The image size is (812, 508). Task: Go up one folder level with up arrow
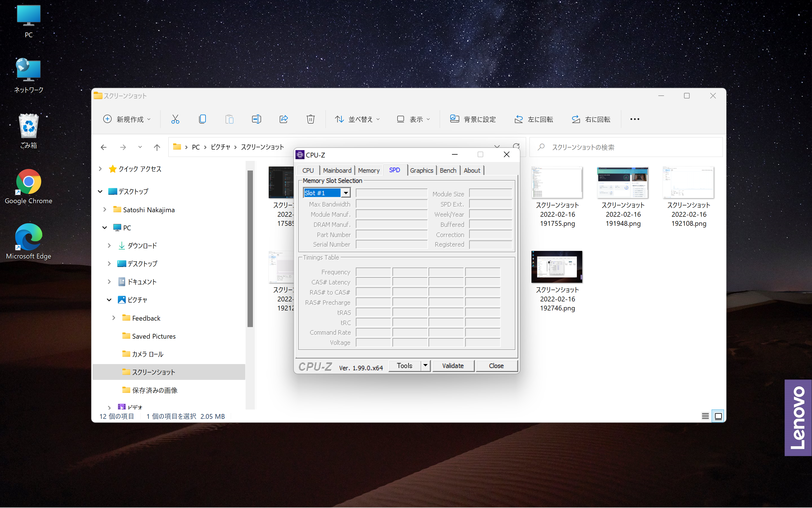pos(157,147)
